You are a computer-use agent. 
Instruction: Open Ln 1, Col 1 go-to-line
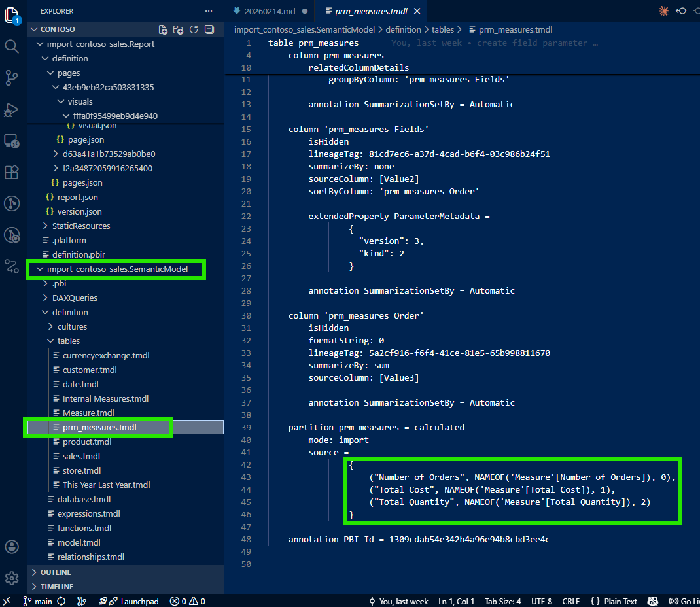tap(456, 601)
